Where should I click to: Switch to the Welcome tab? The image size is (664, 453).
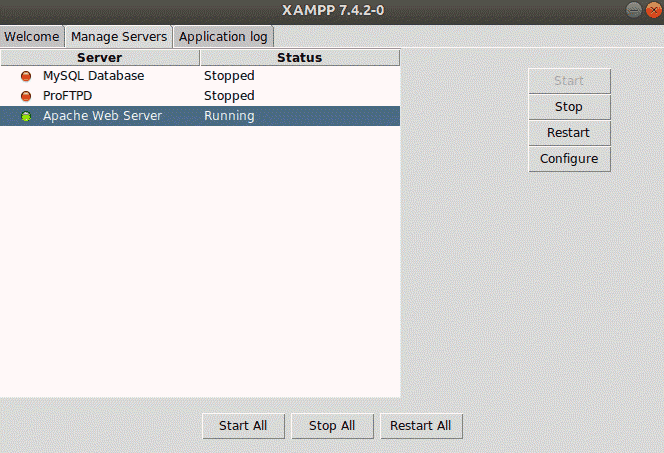(x=32, y=36)
